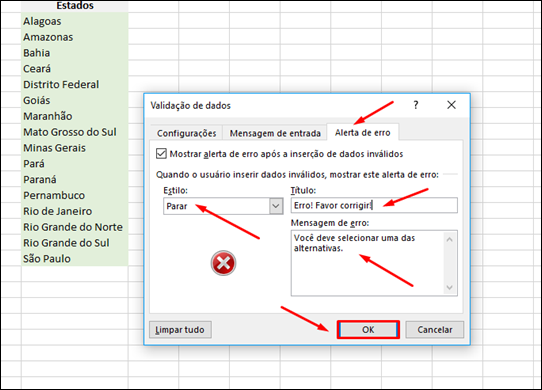Click the Cancelar button

434,329
